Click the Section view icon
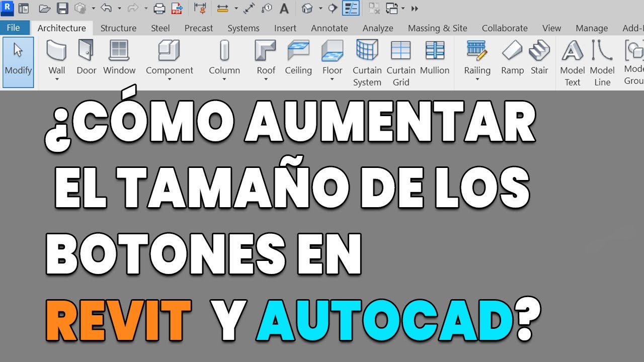Screen dimensions: 644x362 point(333,9)
